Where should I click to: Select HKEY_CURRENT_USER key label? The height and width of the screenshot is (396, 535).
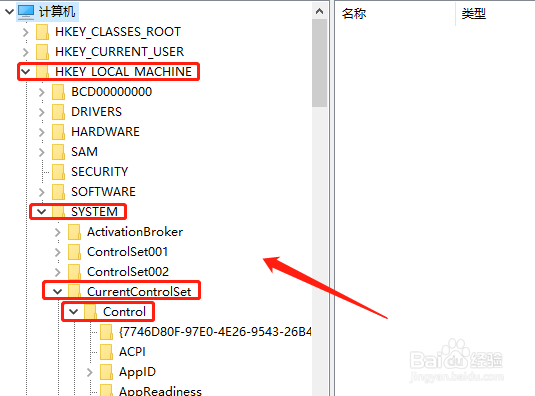[119, 52]
